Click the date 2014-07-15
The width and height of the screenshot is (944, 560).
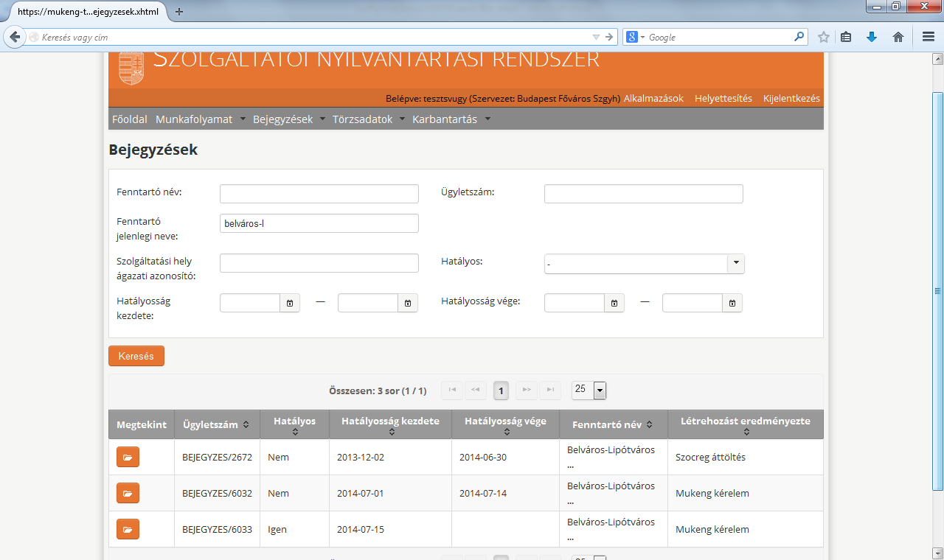361,529
